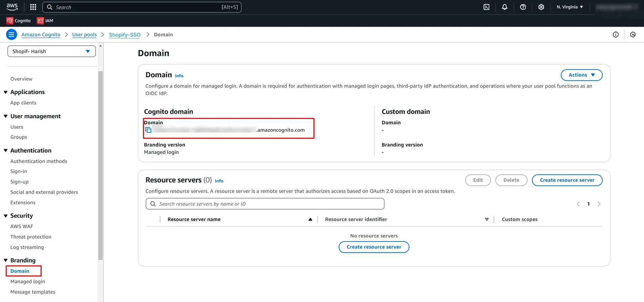This screenshot has height=302, width=644.
Task: Click the AWS logo home icon
Action: click(x=12, y=7)
